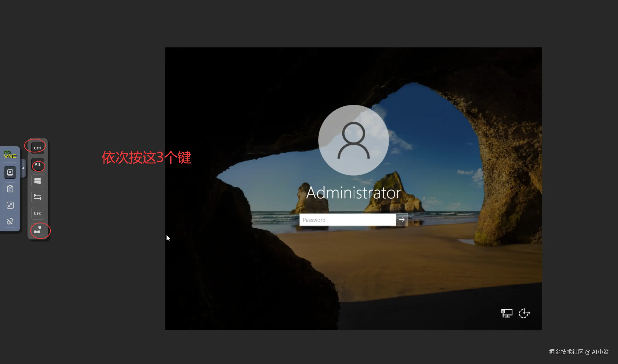This screenshot has height=364, width=618.
Task: Click the noVNC logo
Action: [x=10, y=155]
